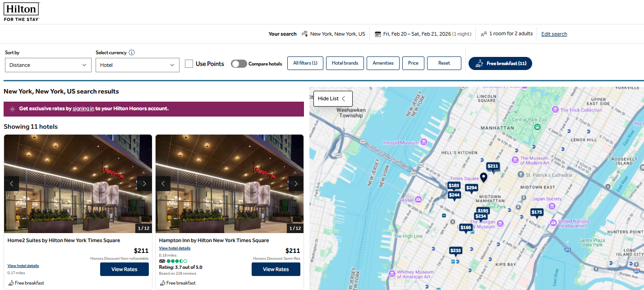Click the currency info icon
This screenshot has height=290, width=644.
(132, 52)
